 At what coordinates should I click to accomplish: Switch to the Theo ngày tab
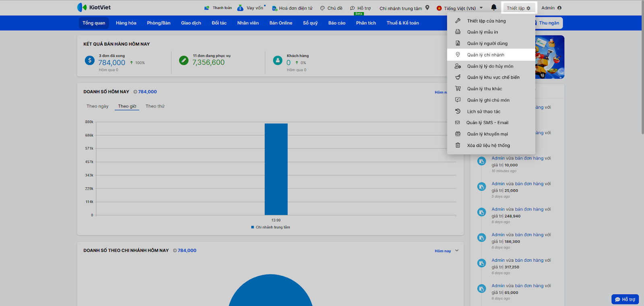coord(97,106)
